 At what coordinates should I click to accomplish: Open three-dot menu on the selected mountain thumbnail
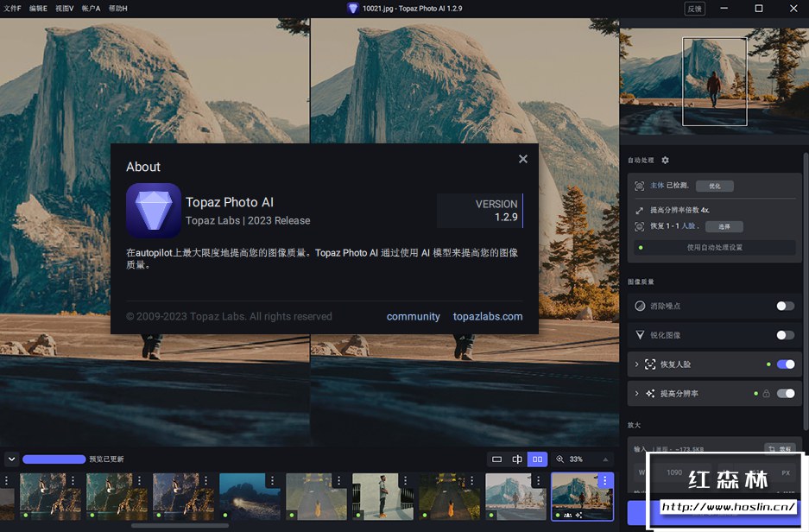click(604, 480)
